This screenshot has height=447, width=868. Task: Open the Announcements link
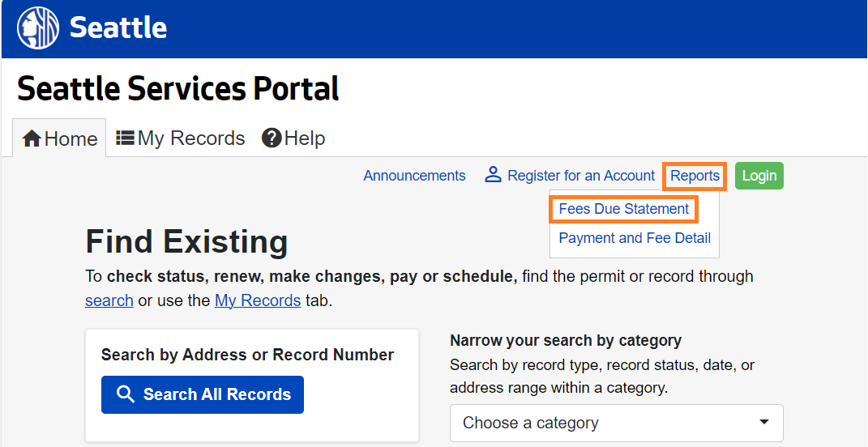tap(414, 176)
